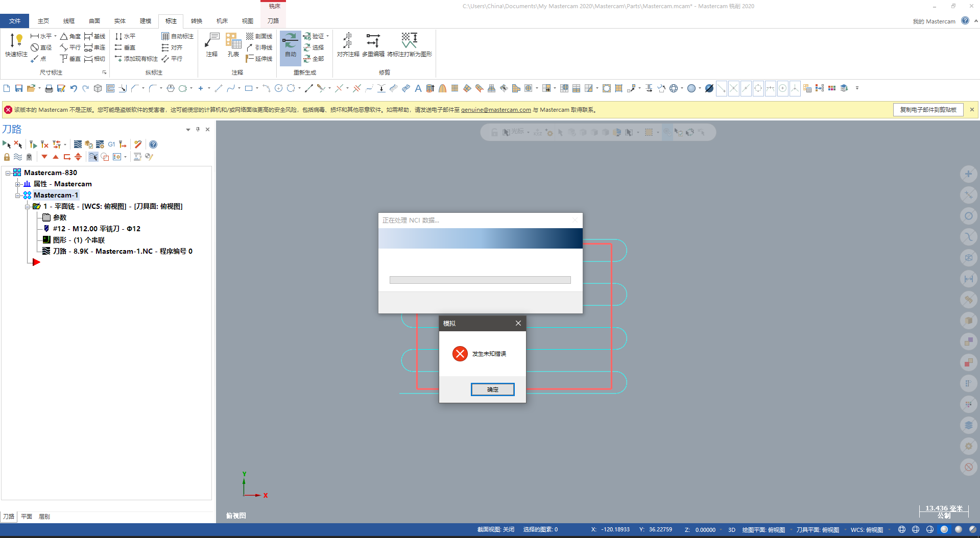The image size is (980, 538).
Task: Open the 水平 dimension dropdown arrow
Action: 55,36
